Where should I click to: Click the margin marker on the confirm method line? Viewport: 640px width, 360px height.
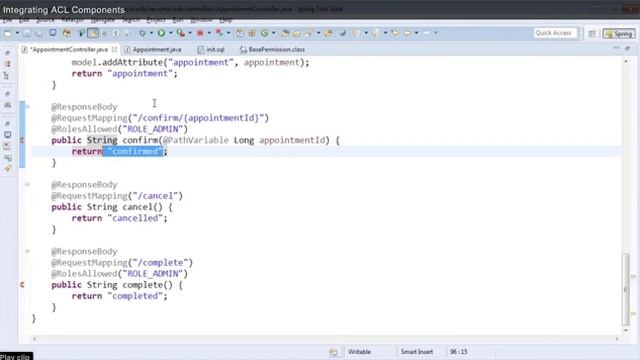[22, 140]
